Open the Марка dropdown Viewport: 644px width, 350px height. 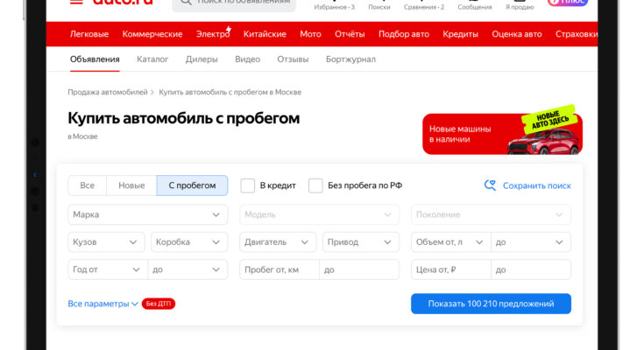pyautogui.click(x=148, y=214)
